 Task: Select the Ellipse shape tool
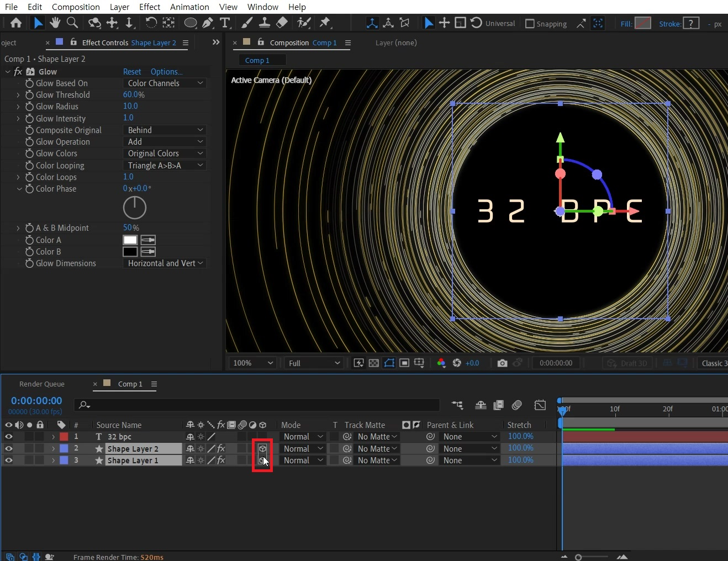tap(190, 23)
